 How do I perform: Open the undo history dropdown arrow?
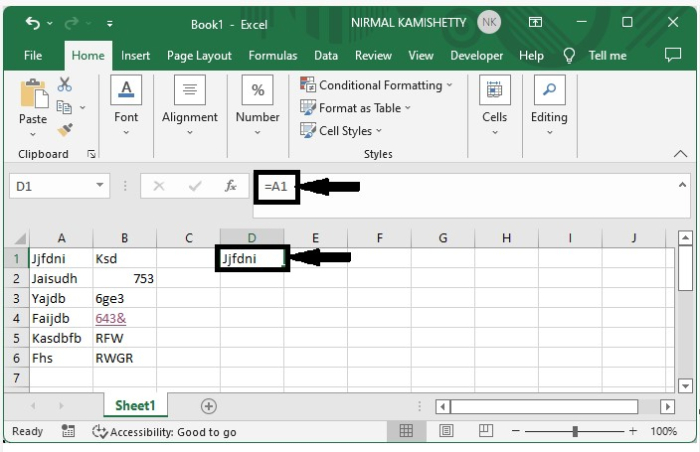(x=50, y=23)
